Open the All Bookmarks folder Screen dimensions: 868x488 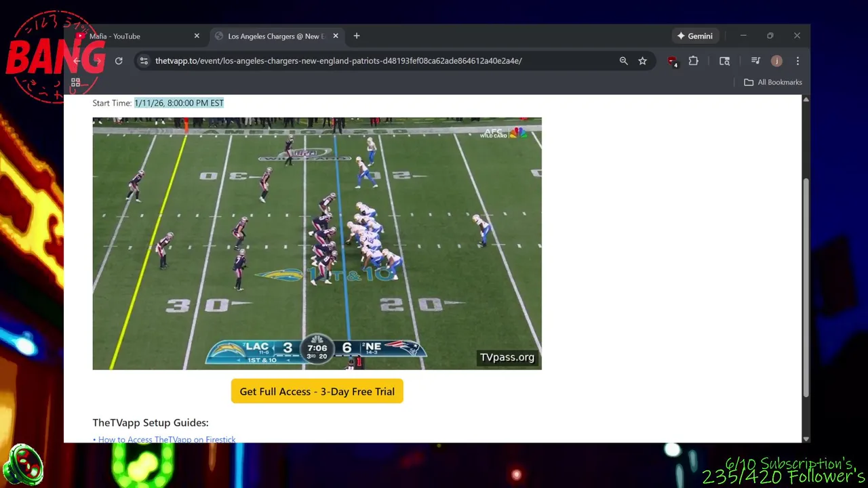(772, 82)
